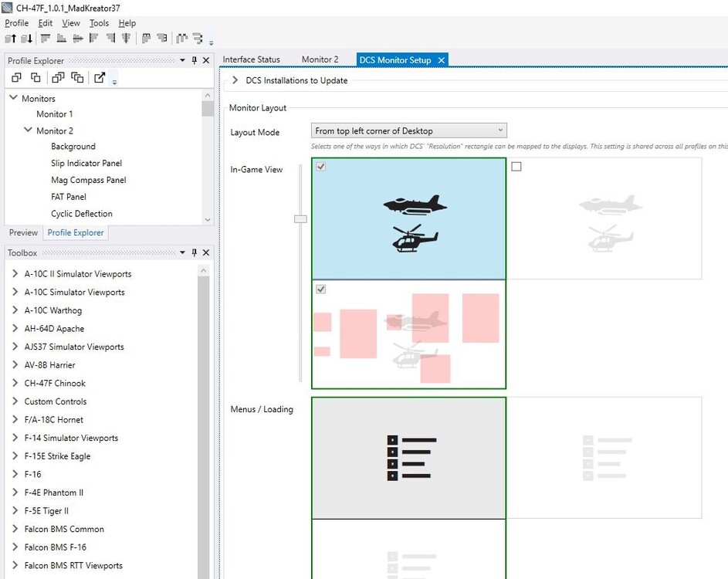Uncheck first monitor In-Game View checkbox
Viewport: 728px width, 579px height.
coord(321,166)
